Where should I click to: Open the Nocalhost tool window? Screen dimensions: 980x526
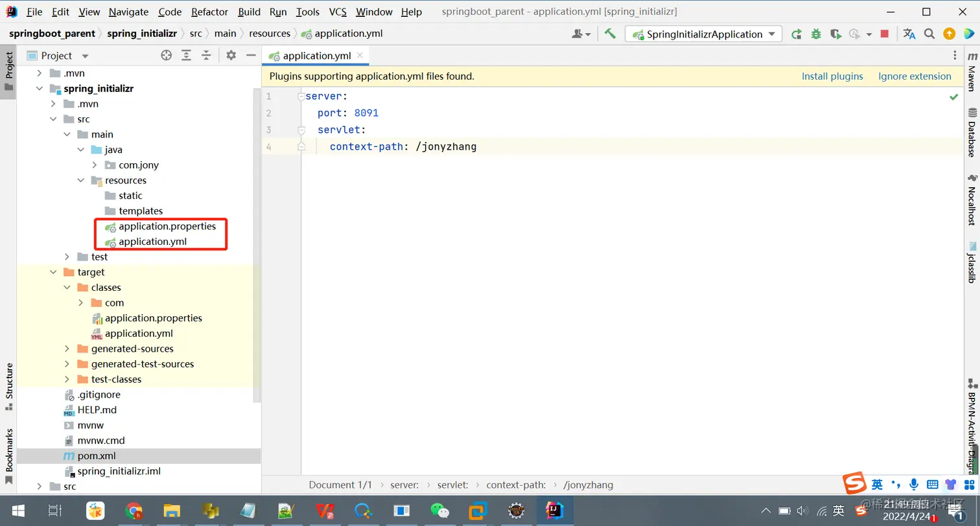pyautogui.click(x=972, y=200)
